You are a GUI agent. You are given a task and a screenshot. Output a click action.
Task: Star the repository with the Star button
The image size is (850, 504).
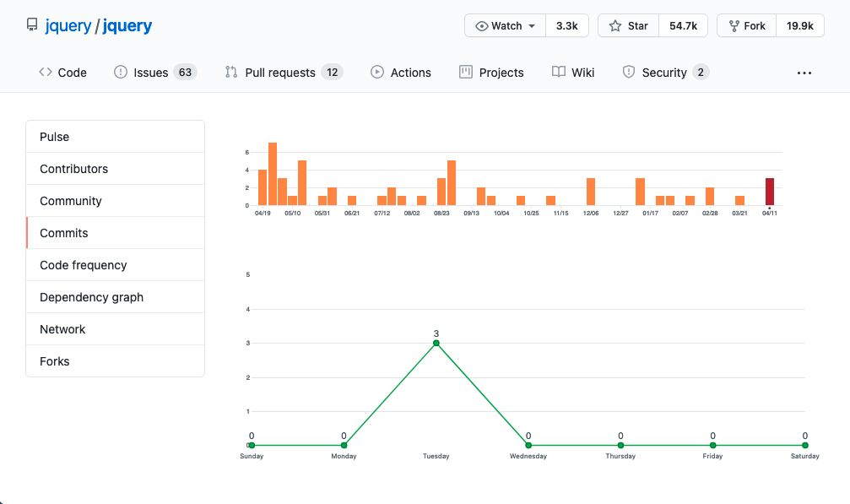pos(629,25)
